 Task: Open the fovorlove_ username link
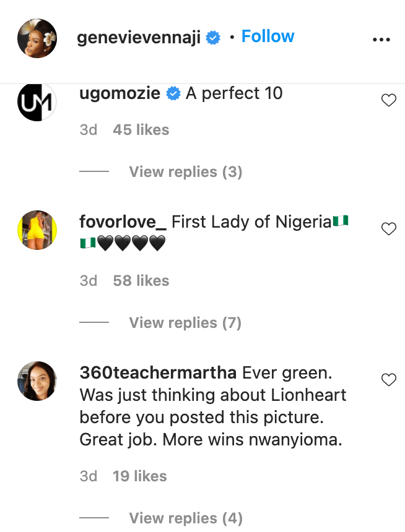click(x=123, y=222)
